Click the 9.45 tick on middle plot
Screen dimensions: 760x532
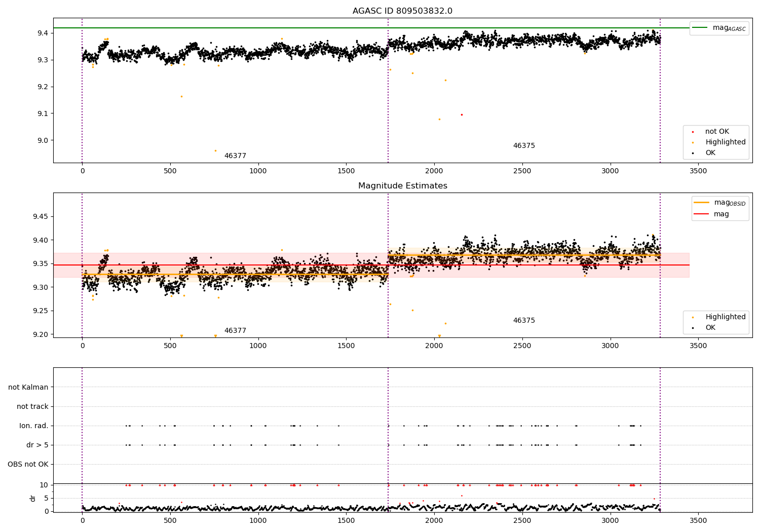click(x=41, y=217)
